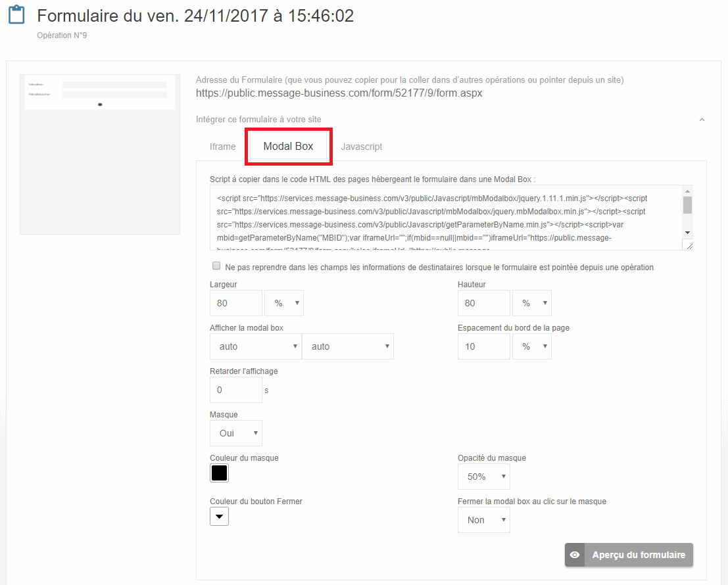Open the Hauteur unit dropdown
This screenshot has height=585, width=728.
(532, 303)
